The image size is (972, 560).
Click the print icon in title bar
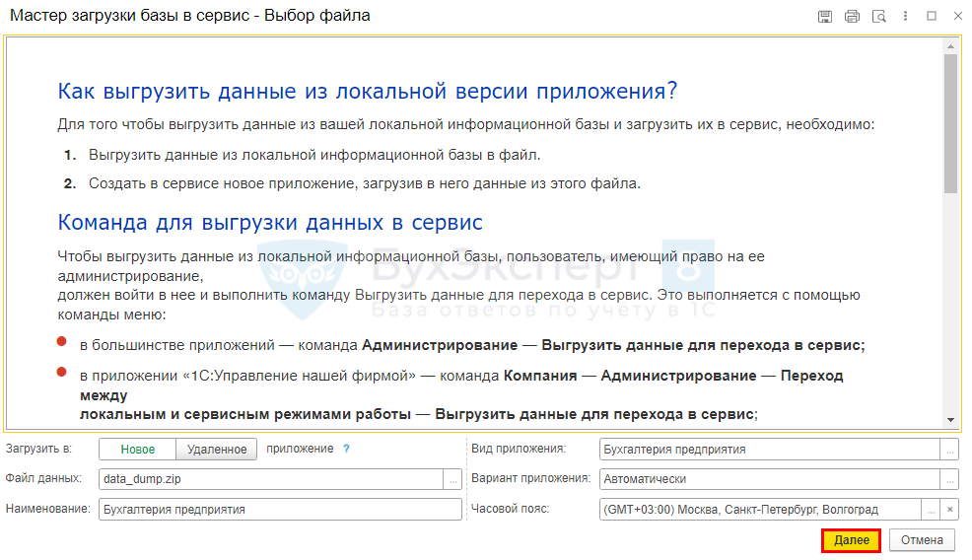click(852, 17)
